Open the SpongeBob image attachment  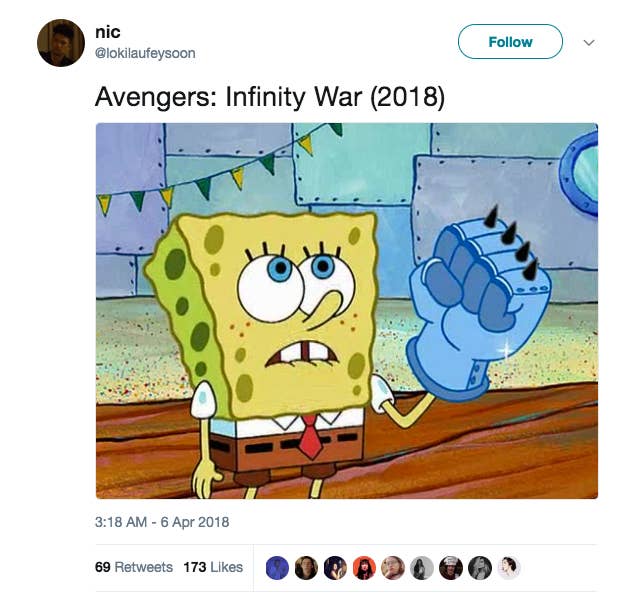pyautogui.click(x=347, y=311)
